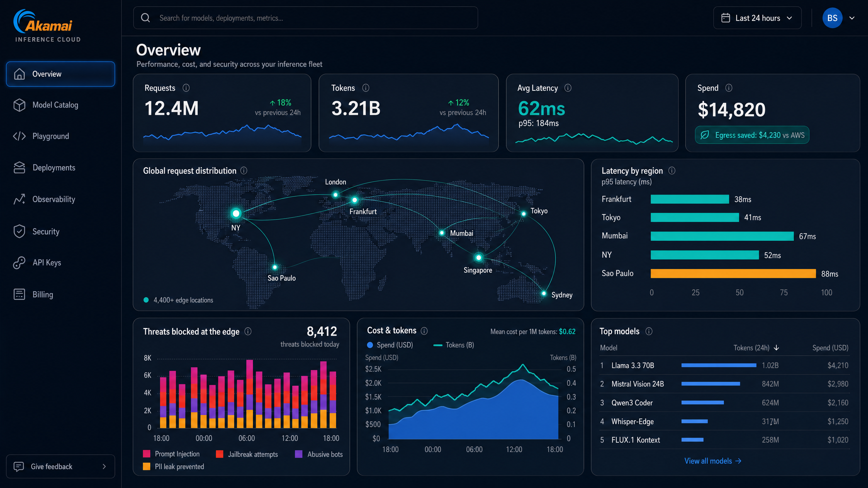Toggle the Tokens (B) legend series
Screen dimensions: 868x488
tap(454, 345)
